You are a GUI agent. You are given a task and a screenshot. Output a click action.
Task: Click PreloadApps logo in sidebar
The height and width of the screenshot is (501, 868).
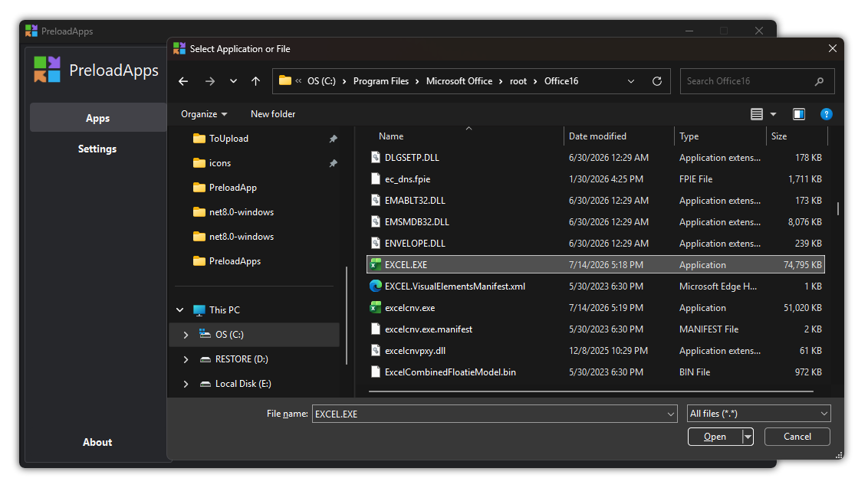pos(47,69)
